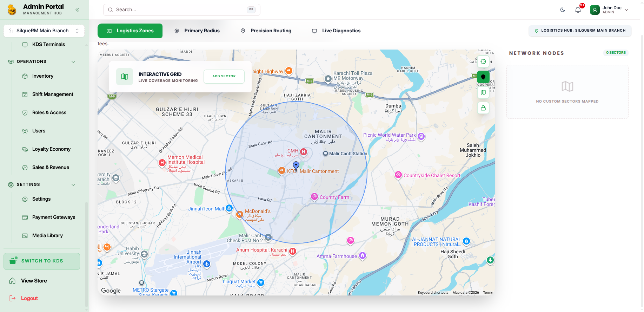Select the Logistics Zones tab

[130, 31]
